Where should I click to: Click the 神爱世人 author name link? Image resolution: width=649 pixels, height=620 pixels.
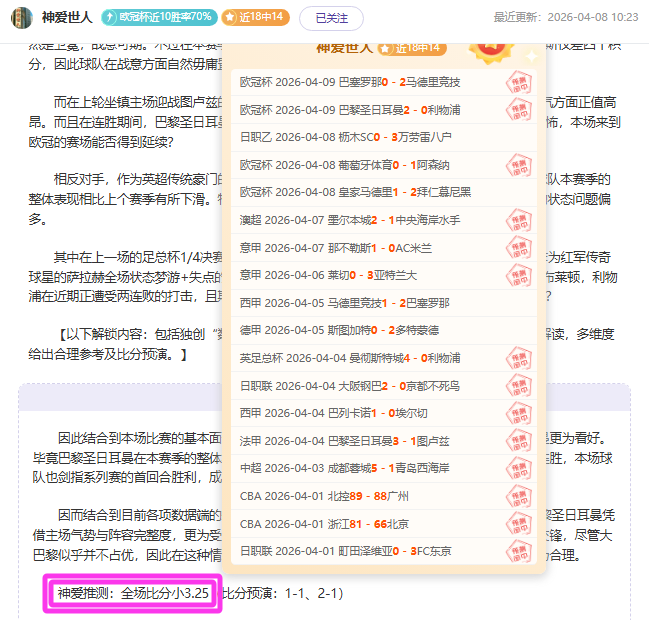click(68, 17)
